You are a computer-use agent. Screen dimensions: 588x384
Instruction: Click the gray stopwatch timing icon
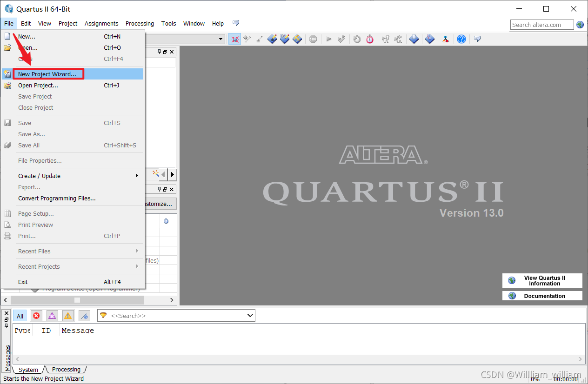(357, 39)
